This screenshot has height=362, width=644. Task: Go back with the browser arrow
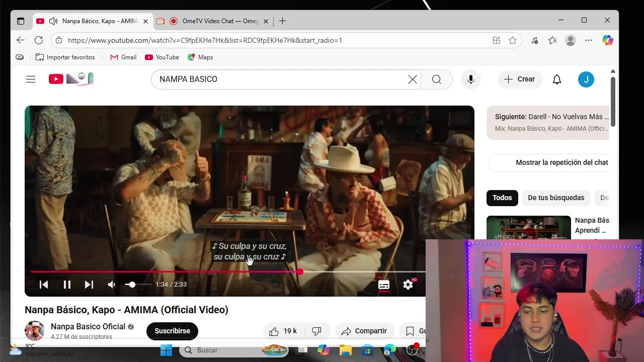(20, 40)
